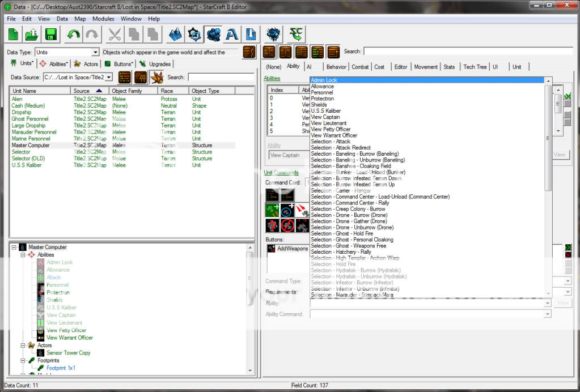Click the Import module down-arrow icon

[x=251, y=35]
